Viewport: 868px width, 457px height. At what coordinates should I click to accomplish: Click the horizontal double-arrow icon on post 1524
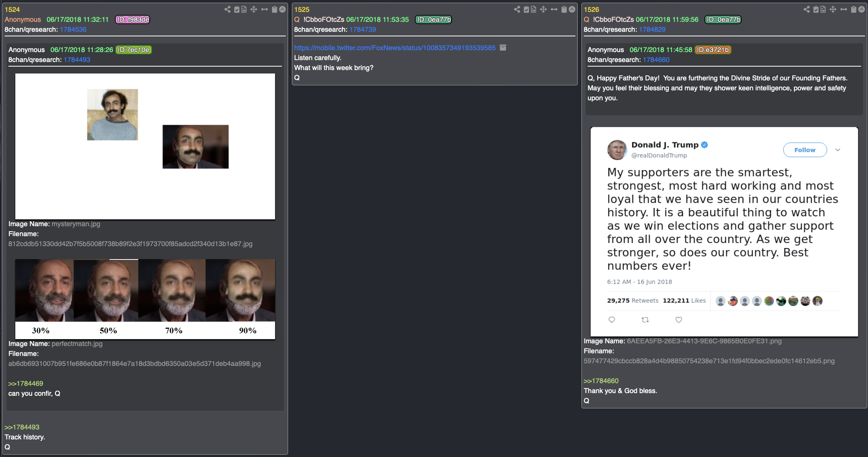pos(264,10)
